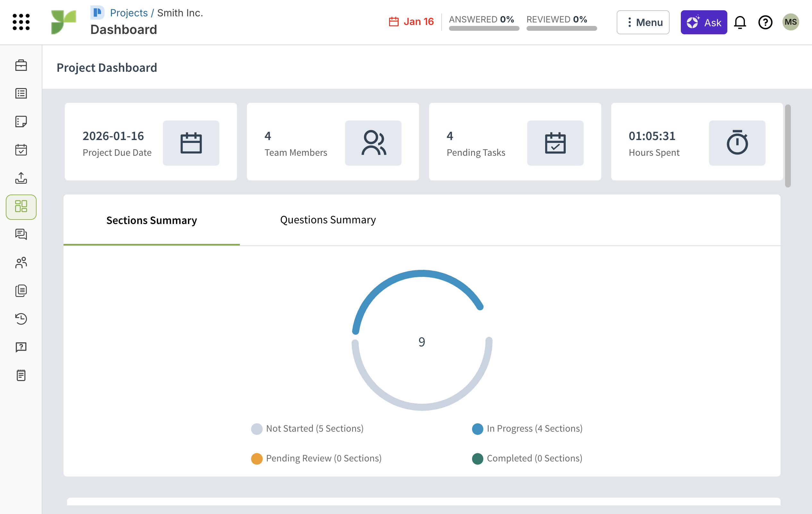812x514 pixels.
Task: Click the Ask AI button
Action: click(703, 22)
